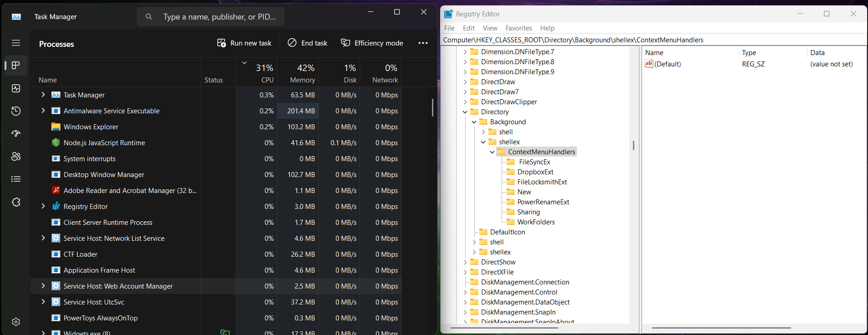The height and width of the screenshot is (335, 868).
Task: Open the Services page icon in sidebar
Action: click(x=16, y=202)
